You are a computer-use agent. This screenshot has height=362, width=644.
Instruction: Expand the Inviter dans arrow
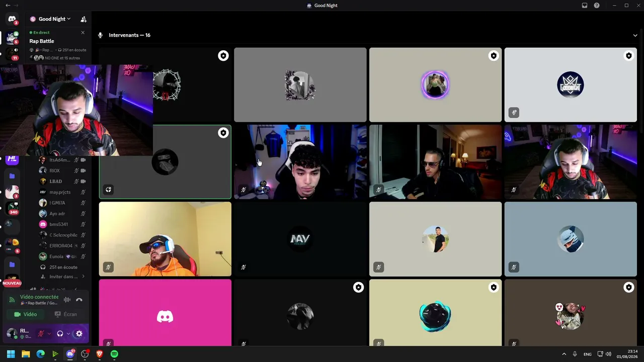click(x=83, y=277)
